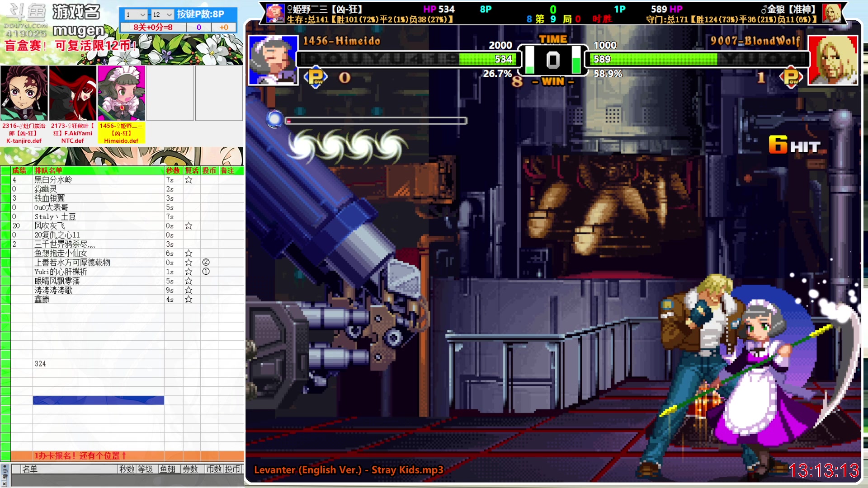Click the 8关+0分=8 score field
The image size is (868, 488).
click(153, 27)
